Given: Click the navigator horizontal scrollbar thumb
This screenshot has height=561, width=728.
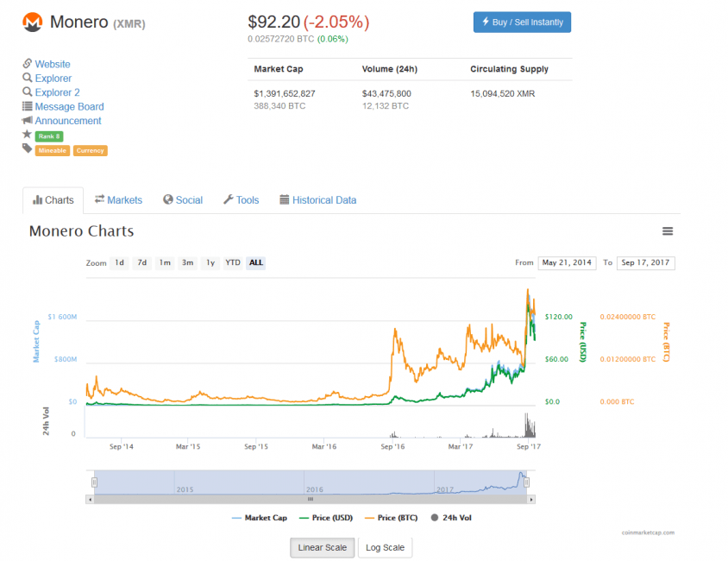Looking at the screenshot, I should tap(311, 500).
